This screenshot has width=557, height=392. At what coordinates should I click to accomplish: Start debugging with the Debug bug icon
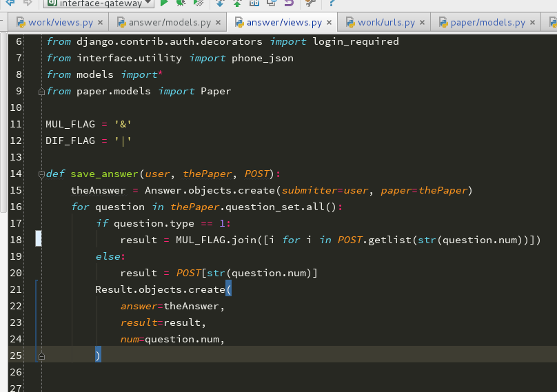tap(181, 3)
